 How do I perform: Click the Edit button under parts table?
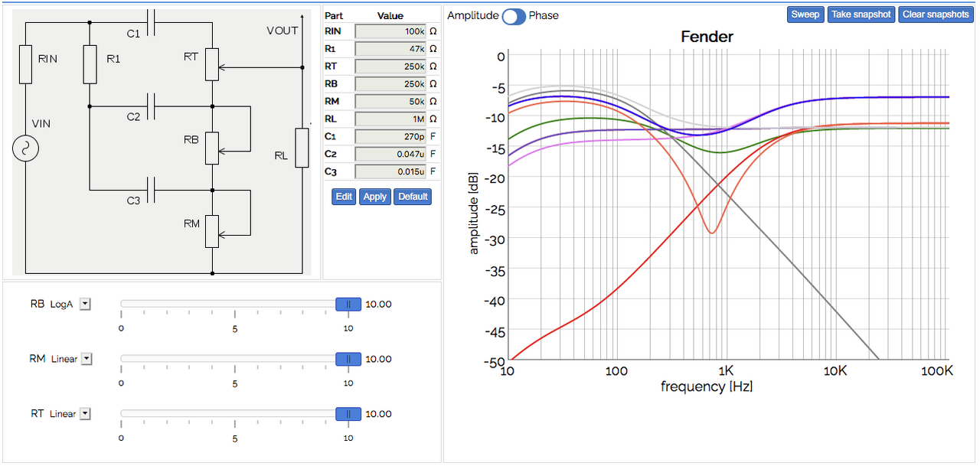(344, 197)
